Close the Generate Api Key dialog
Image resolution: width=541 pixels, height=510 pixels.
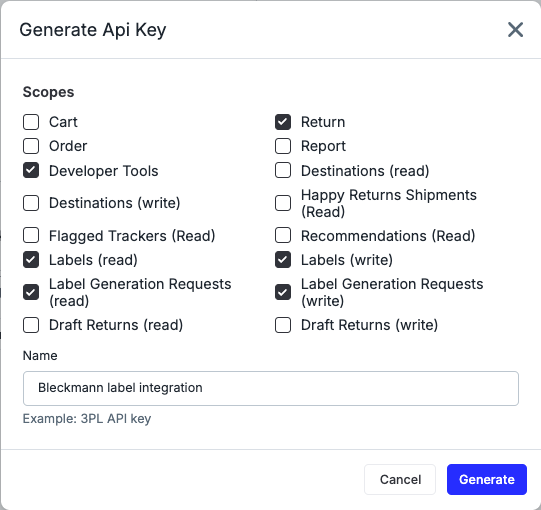point(515,29)
